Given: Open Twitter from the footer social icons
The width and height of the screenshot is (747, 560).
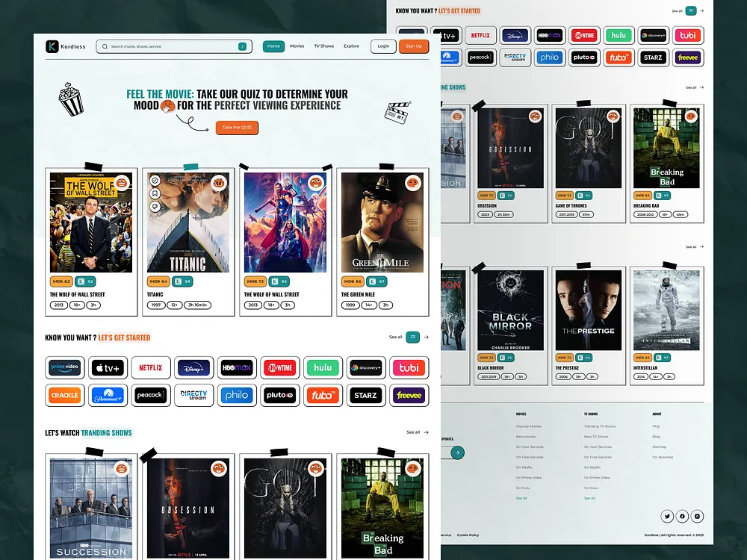Looking at the screenshot, I should click(x=667, y=516).
